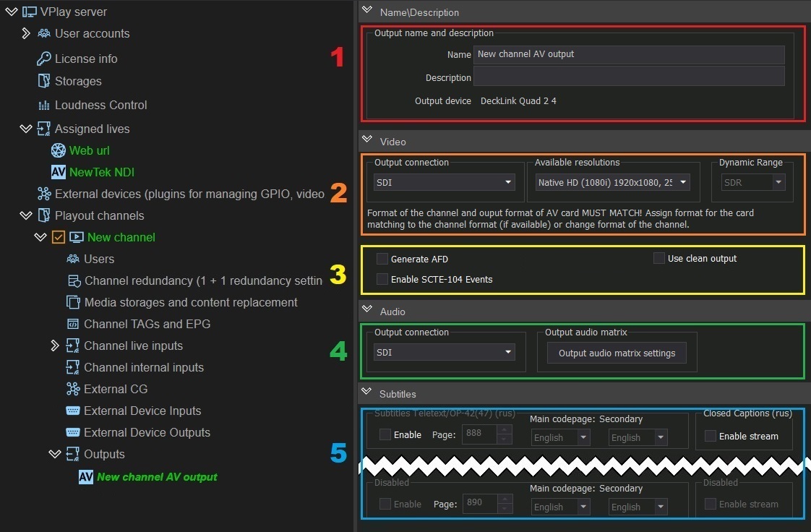Collapse the Name\Description section

pos(367,10)
